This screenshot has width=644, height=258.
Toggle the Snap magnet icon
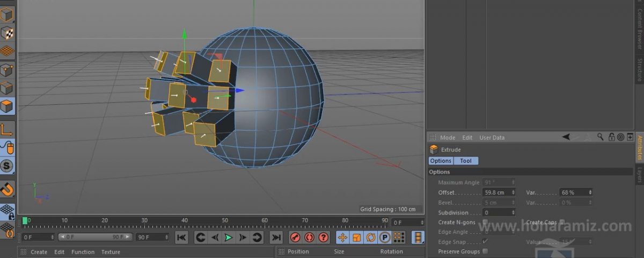pos(7,190)
